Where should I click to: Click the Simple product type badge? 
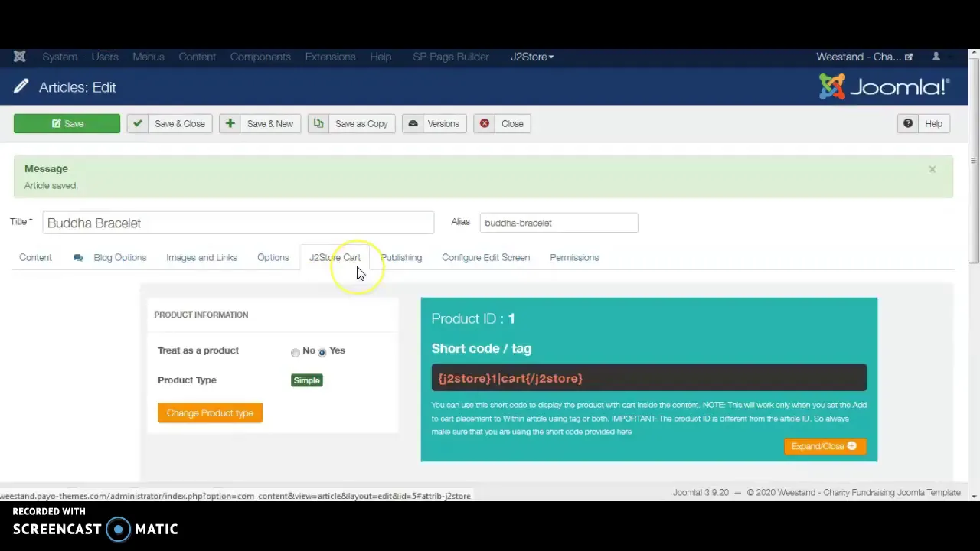coord(307,380)
